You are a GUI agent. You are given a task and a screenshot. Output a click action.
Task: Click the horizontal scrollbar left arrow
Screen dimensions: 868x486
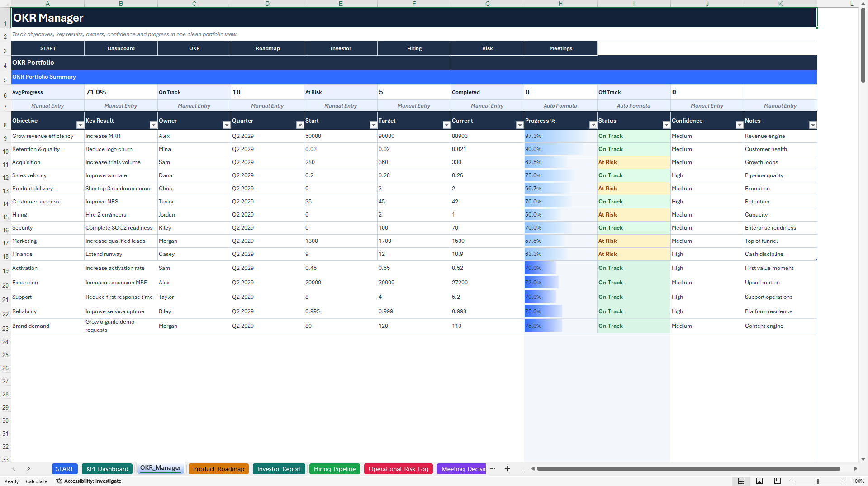[x=533, y=469]
